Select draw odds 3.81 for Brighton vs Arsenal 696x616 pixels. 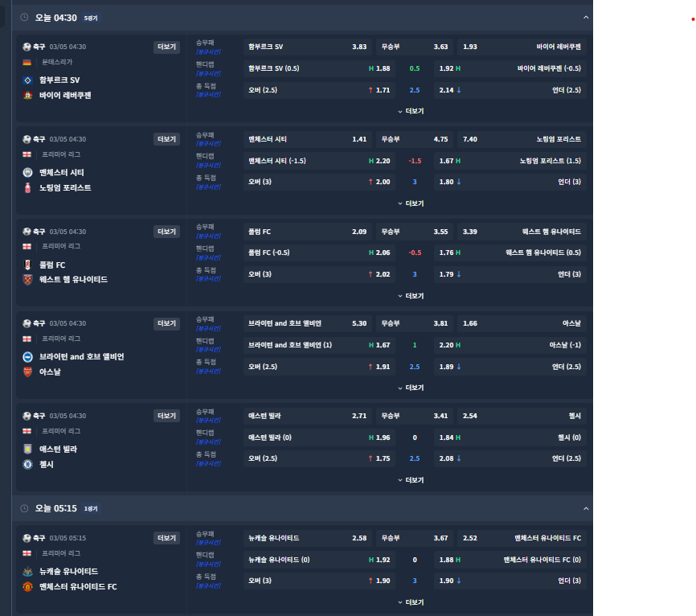(415, 324)
